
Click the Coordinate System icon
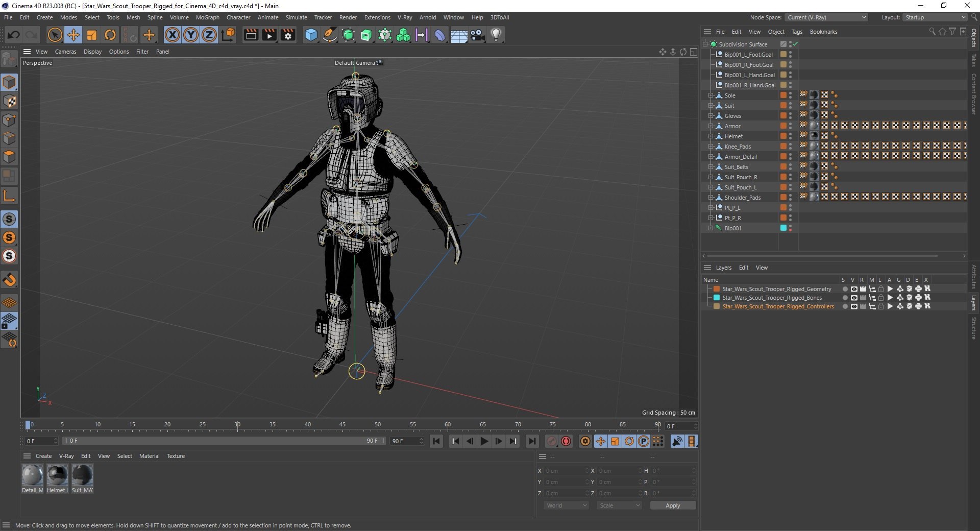coord(228,35)
